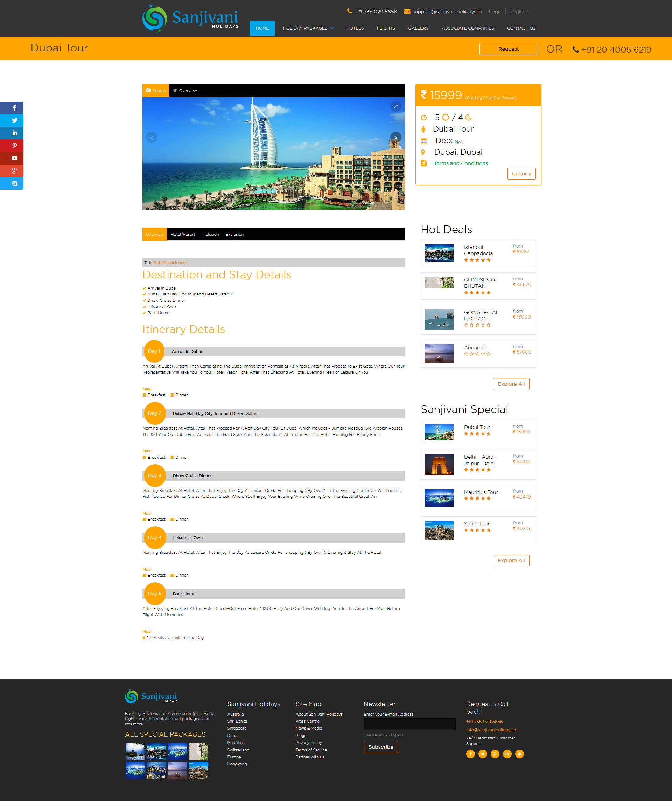The image size is (672, 801).
Task: Expand the Holiday Packages dropdown menu
Action: point(308,28)
